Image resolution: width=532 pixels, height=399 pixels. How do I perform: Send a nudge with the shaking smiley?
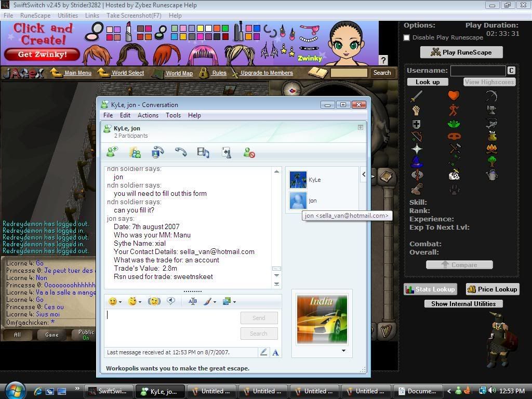154,301
